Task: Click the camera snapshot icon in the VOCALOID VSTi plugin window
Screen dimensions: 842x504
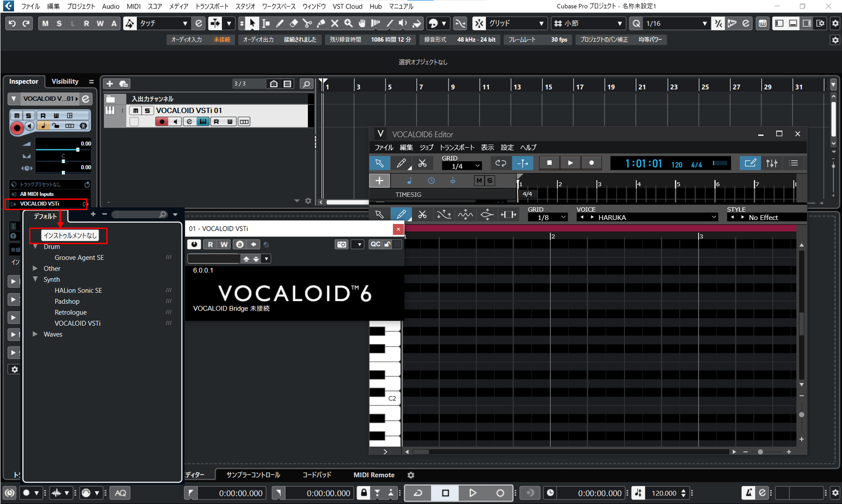Action: pyautogui.click(x=342, y=244)
